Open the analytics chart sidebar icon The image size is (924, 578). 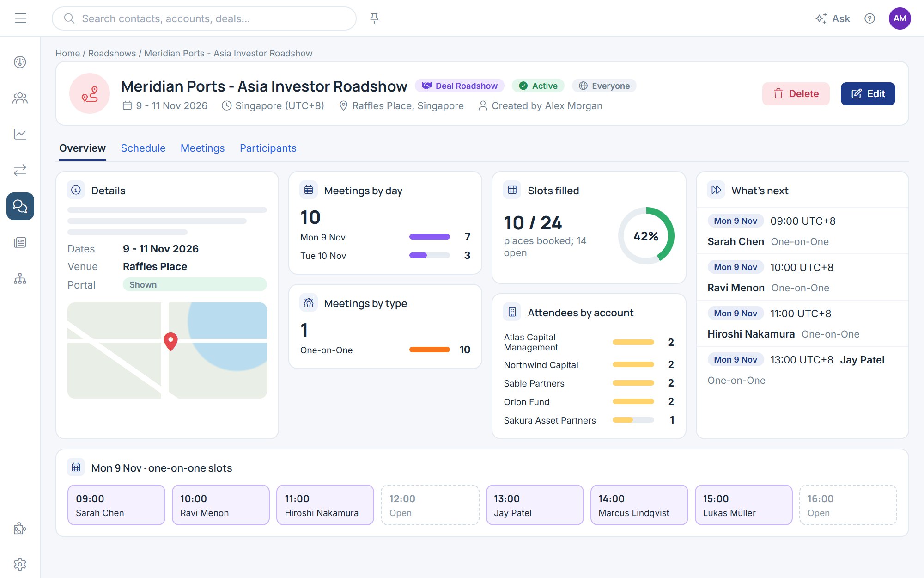[20, 134]
